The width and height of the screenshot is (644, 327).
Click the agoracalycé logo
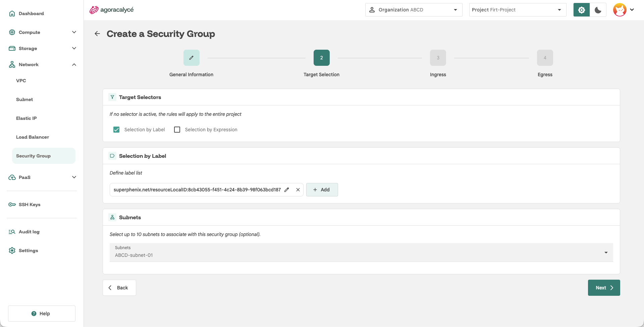coord(111,10)
